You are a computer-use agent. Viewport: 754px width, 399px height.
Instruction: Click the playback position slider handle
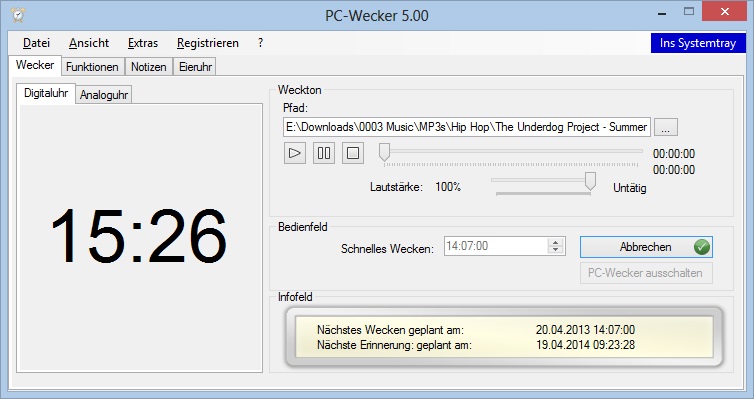(x=384, y=152)
